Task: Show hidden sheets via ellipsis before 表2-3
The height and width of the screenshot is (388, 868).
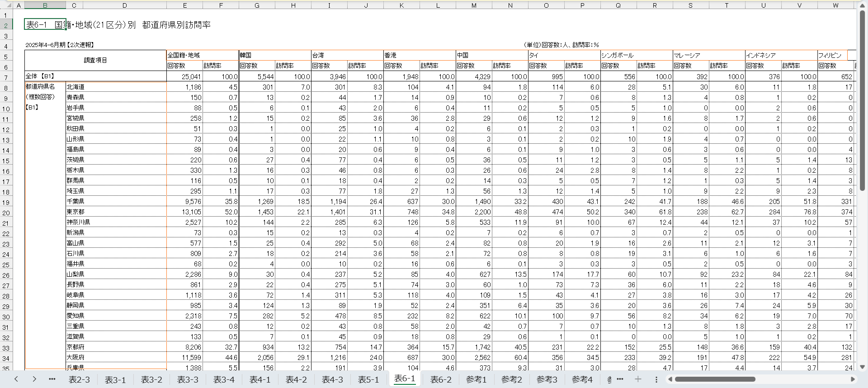Action: tap(52, 379)
